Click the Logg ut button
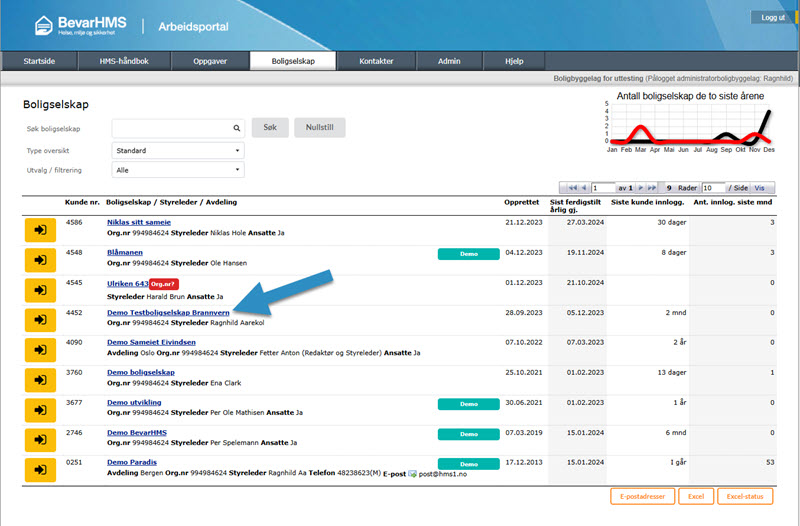 (773, 17)
